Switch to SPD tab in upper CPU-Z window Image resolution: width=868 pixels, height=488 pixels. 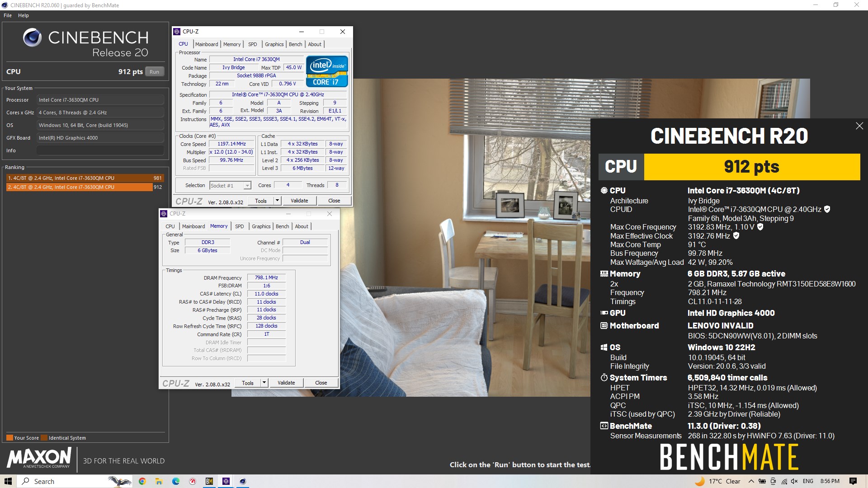pyautogui.click(x=253, y=44)
